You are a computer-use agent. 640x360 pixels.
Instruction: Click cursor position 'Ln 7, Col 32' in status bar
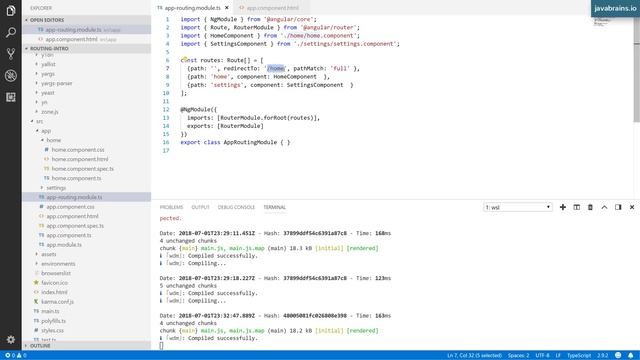click(474, 356)
